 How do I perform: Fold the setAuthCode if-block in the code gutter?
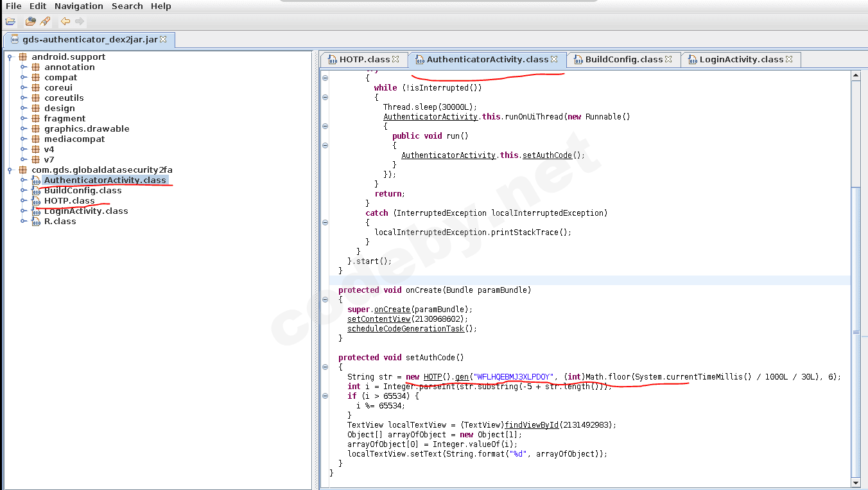point(325,396)
